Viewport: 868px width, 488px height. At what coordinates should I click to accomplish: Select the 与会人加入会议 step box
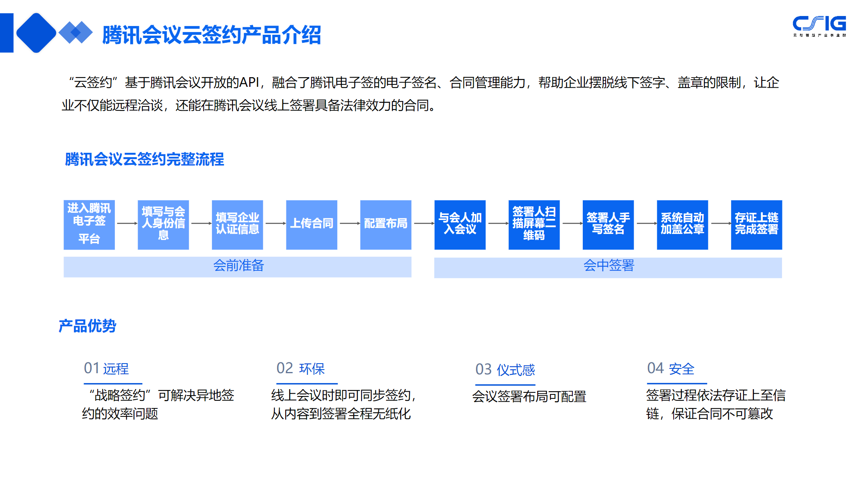[x=460, y=225]
